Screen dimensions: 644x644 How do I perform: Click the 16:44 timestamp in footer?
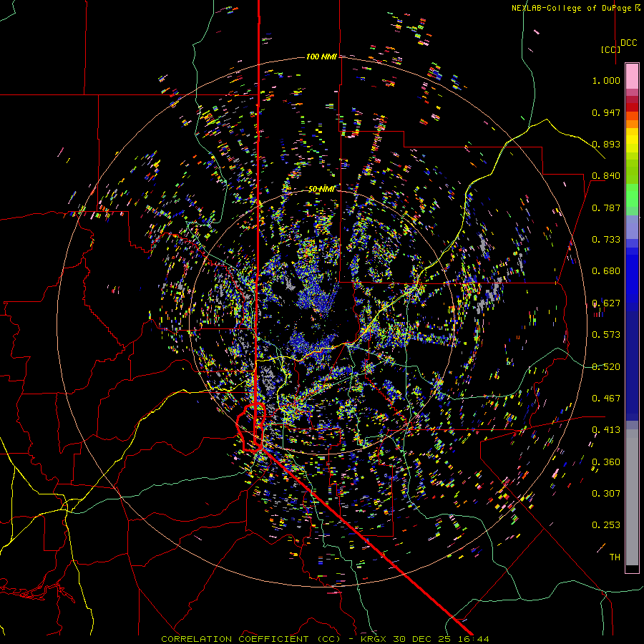(x=473, y=639)
